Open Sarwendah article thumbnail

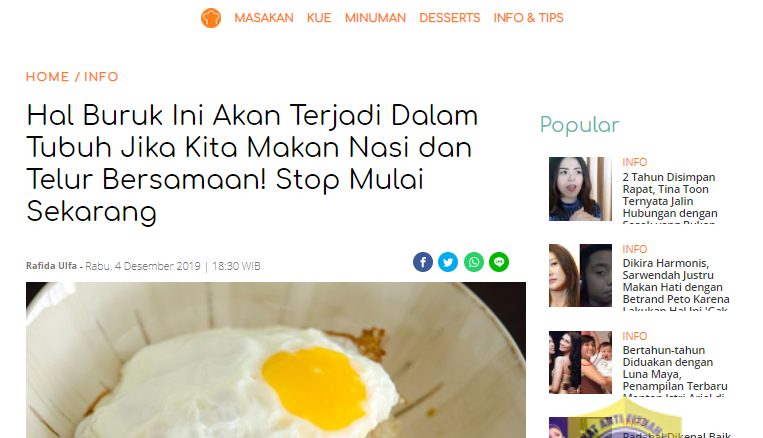point(580,275)
